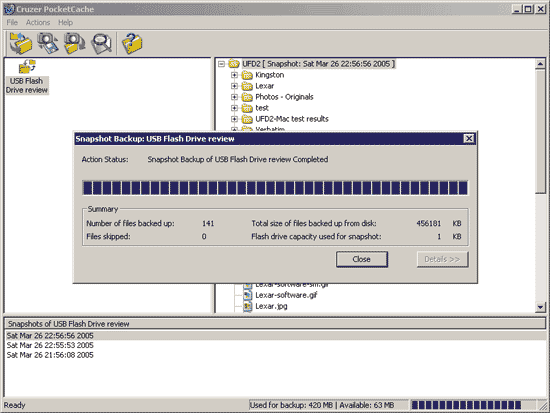Click the Lexar-software.gif file icon
Screen dimensions: 550x413
tap(248, 295)
